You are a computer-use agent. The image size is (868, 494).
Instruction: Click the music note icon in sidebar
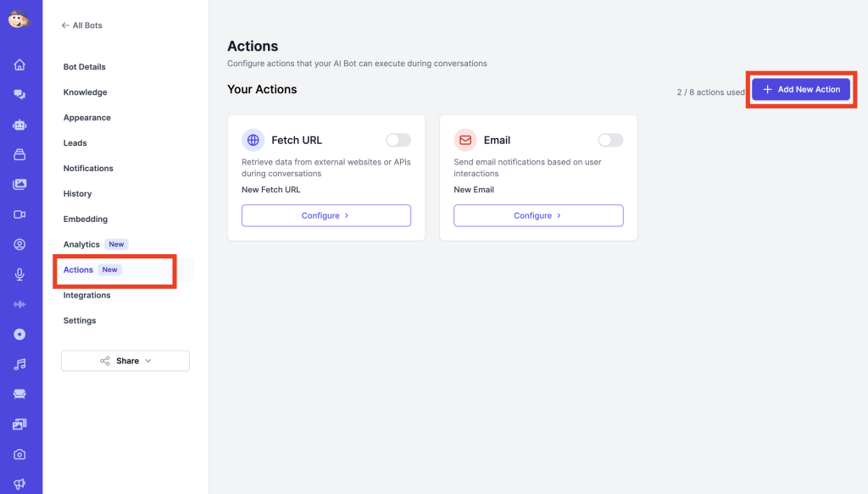pos(19,364)
